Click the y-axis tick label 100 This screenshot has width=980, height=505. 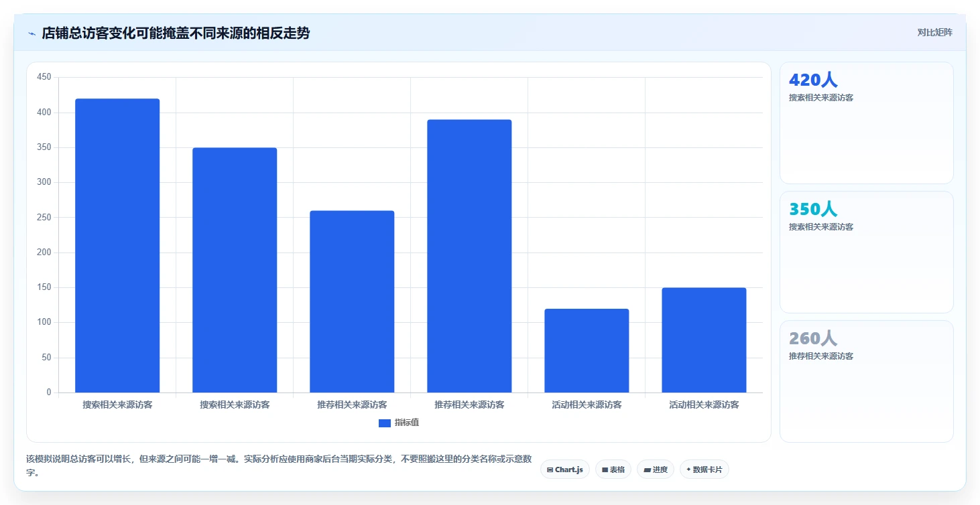tap(44, 322)
